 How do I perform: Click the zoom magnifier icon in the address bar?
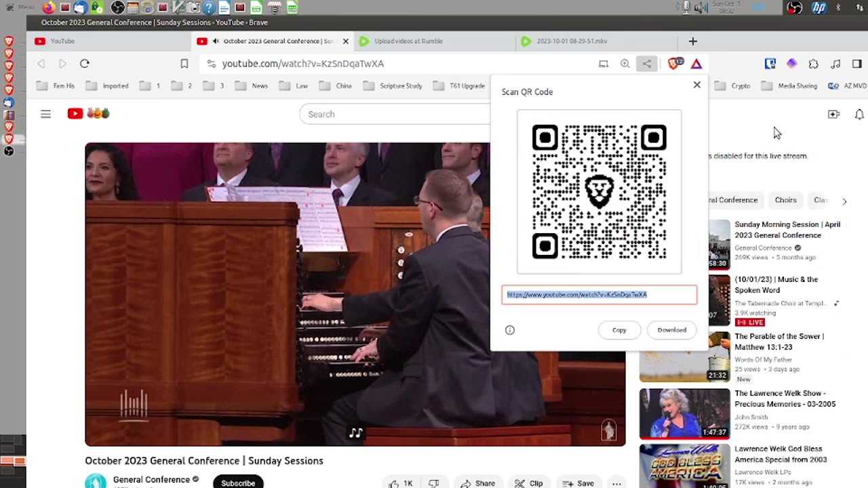(625, 64)
